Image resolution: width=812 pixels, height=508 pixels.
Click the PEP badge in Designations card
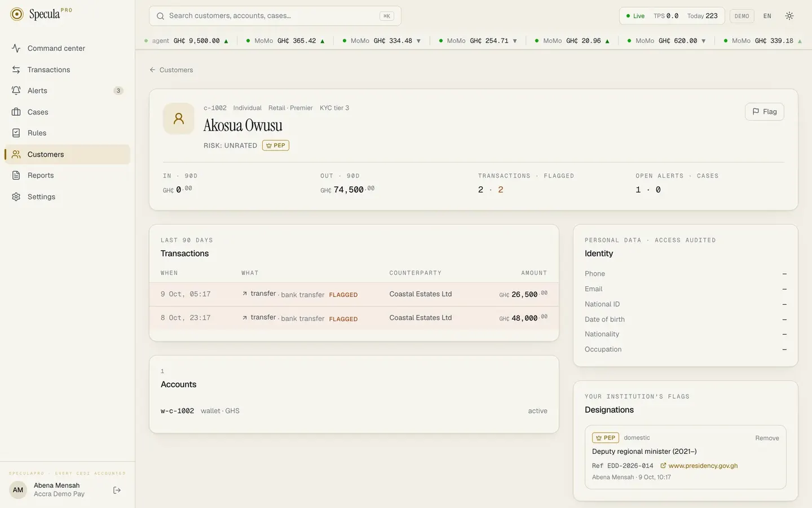(606, 437)
